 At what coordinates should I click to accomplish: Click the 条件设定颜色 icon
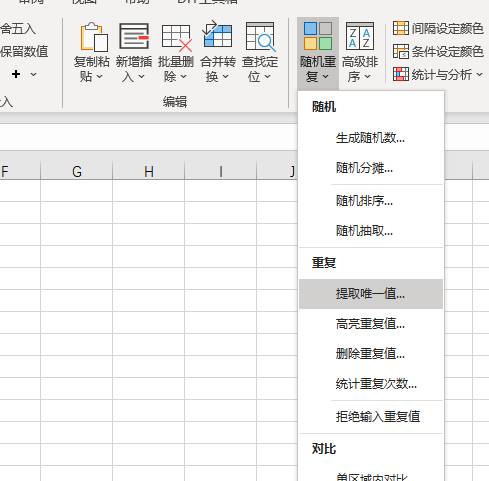click(x=401, y=51)
